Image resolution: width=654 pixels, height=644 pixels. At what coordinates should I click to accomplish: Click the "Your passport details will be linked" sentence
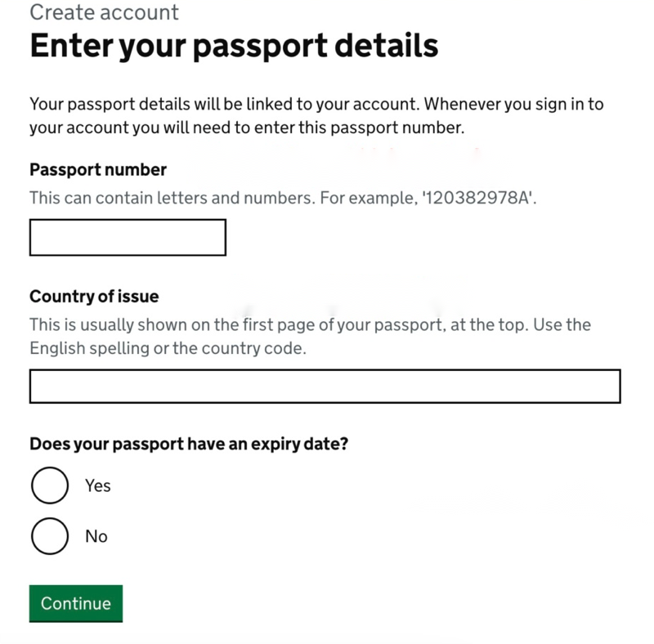(224, 105)
